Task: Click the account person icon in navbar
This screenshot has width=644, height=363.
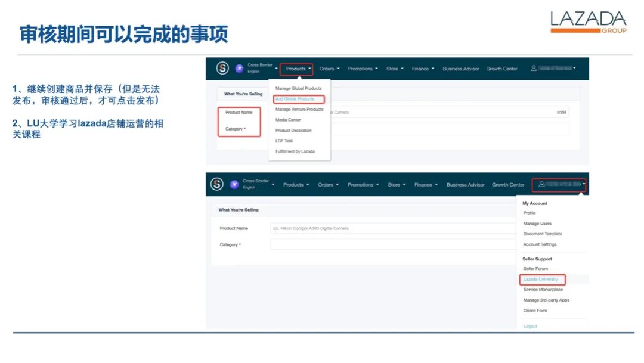Action: [541, 185]
